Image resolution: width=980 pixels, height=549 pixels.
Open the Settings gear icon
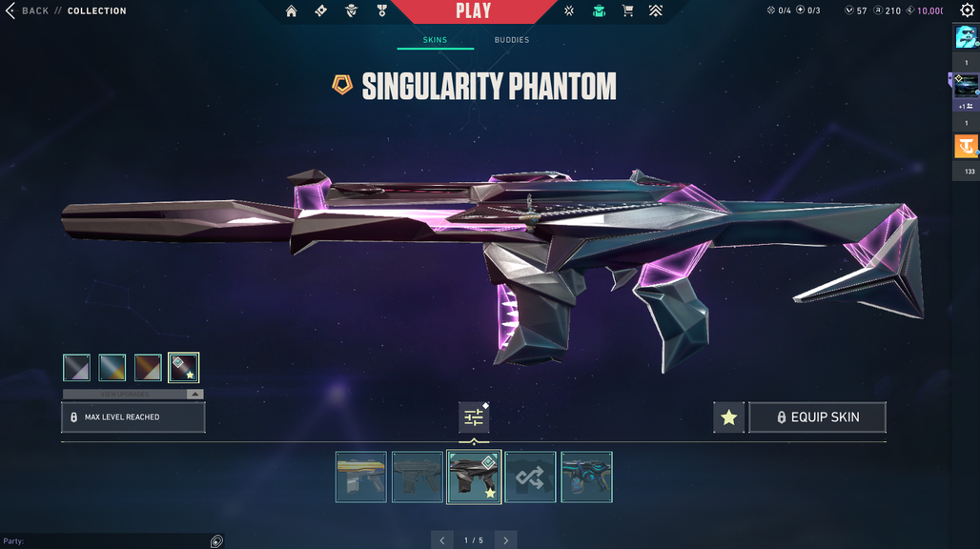(x=967, y=10)
